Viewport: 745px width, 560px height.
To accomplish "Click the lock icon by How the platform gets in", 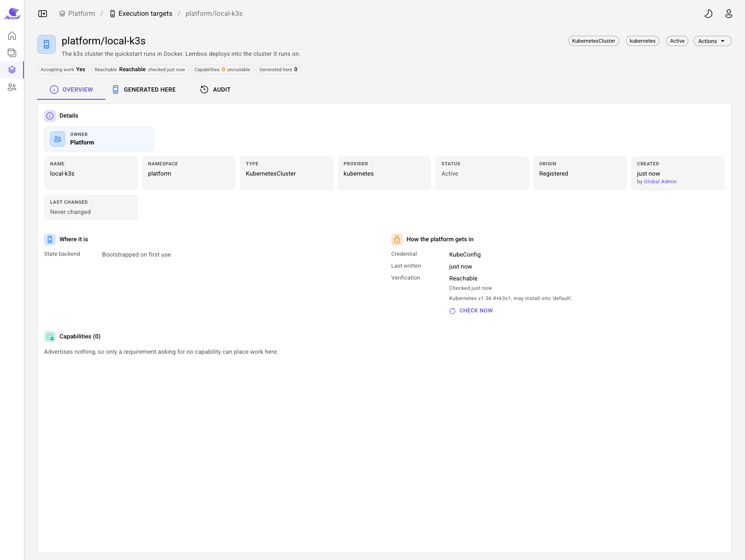I will [397, 240].
